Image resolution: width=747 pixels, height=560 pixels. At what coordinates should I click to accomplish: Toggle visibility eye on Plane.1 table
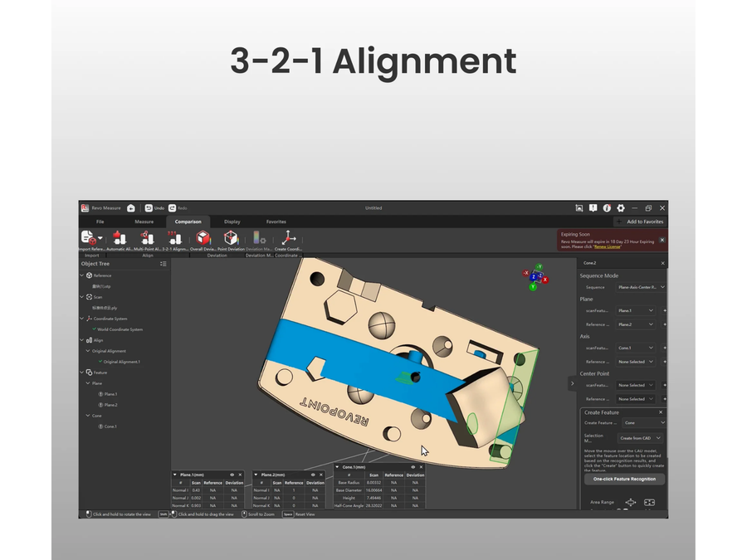point(232,475)
